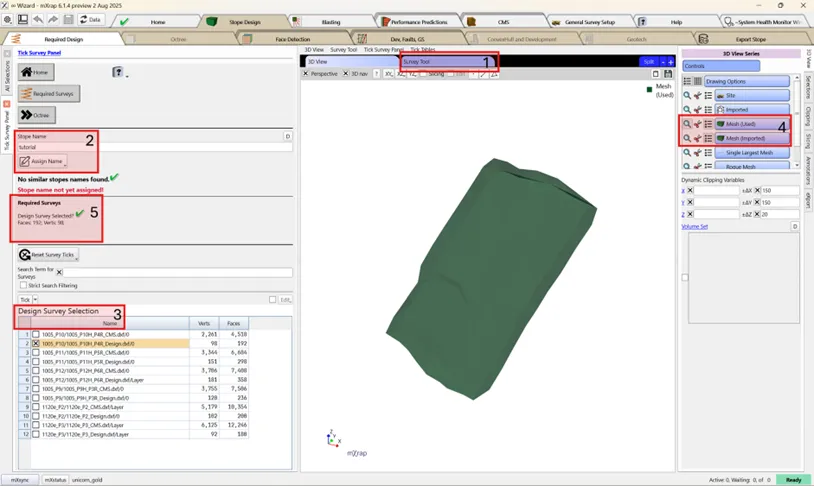The height and width of the screenshot is (486, 814).
Task: Toggle the Perspective checkbox
Action: click(307, 74)
